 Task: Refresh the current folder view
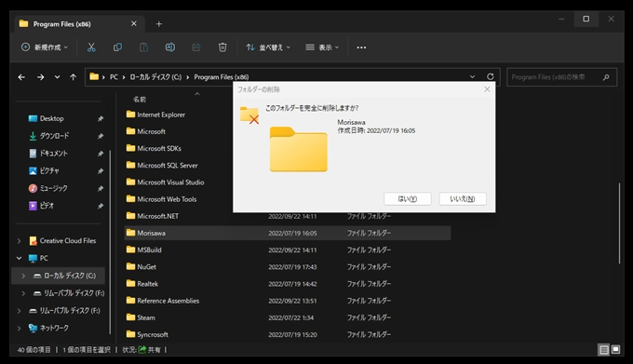(x=490, y=76)
